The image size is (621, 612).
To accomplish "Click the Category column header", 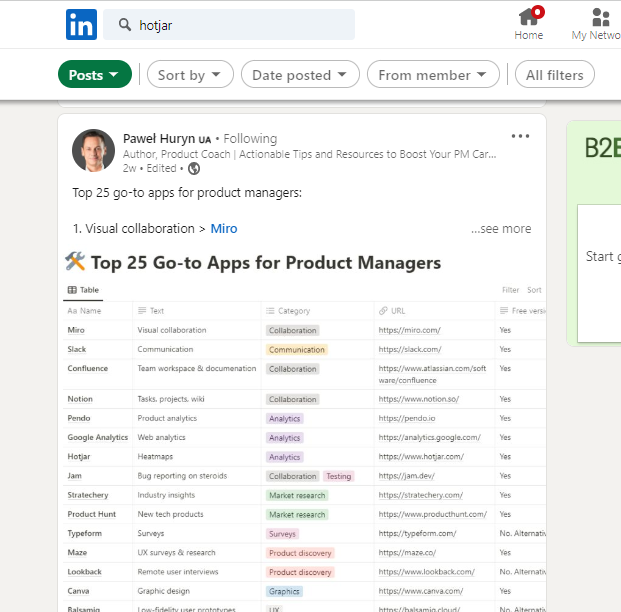I will tap(288, 311).
